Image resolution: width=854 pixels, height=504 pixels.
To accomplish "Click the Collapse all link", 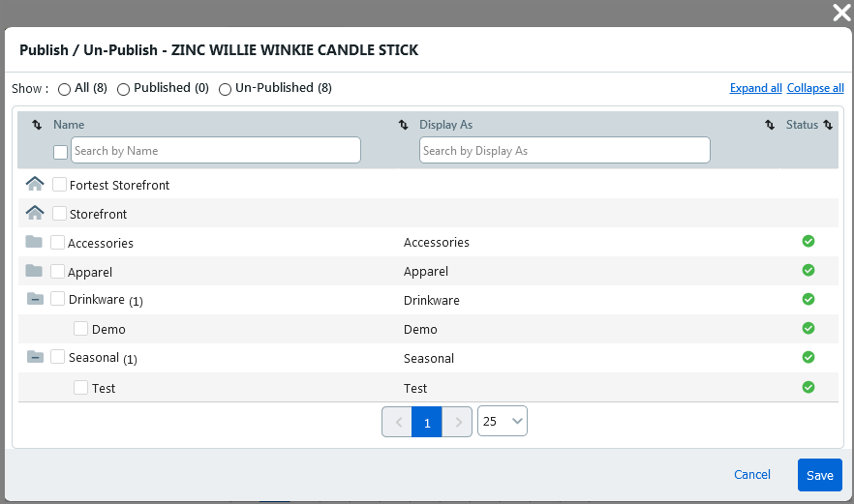I will coord(815,88).
